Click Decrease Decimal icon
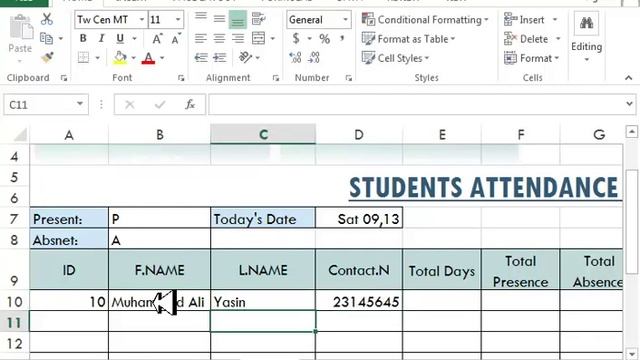 [314, 58]
